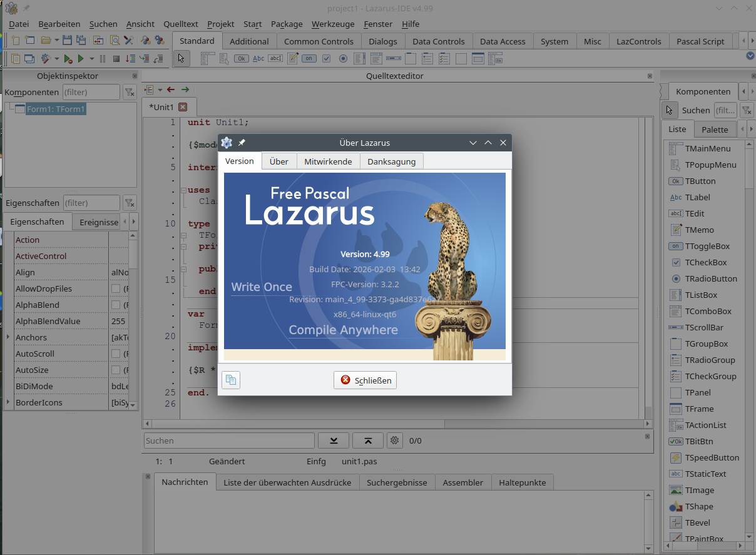Pause program execution in the toolbar
The height and width of the screenshot is (555, 756).
coord(103,58)
